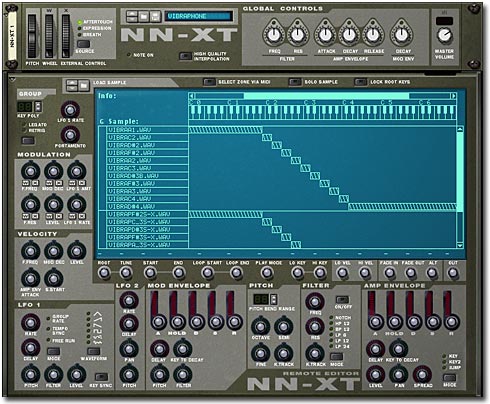Click the Global Mod Env Decay knob
The height and width of the screenshot is (404, 490).
(x=402, y=35)
